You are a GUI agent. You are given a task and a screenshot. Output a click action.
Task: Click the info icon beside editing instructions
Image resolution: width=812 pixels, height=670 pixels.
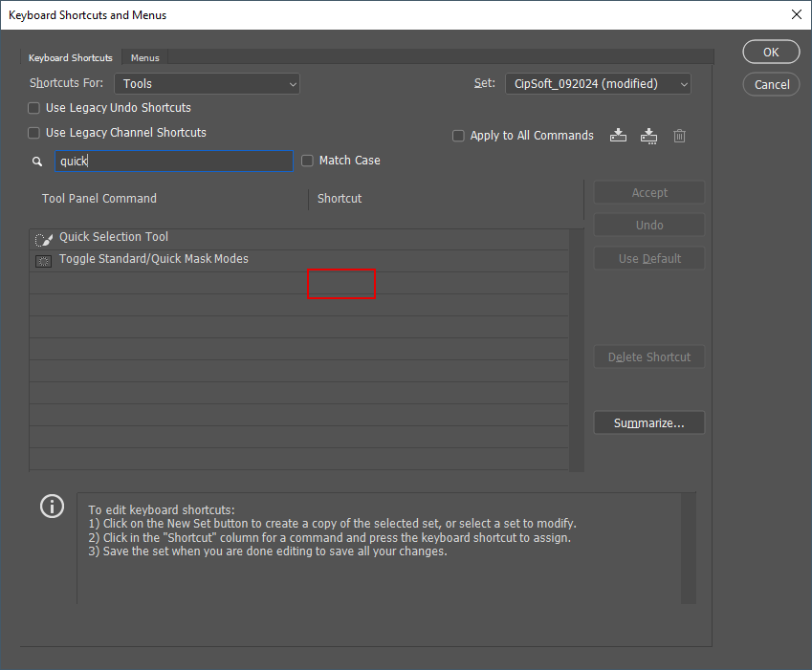tap(52, 506)
